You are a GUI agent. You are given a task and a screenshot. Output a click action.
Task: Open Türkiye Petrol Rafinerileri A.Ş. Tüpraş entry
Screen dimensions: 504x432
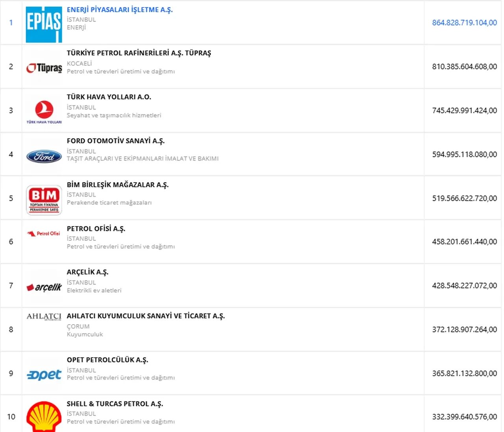pos(139,53)
